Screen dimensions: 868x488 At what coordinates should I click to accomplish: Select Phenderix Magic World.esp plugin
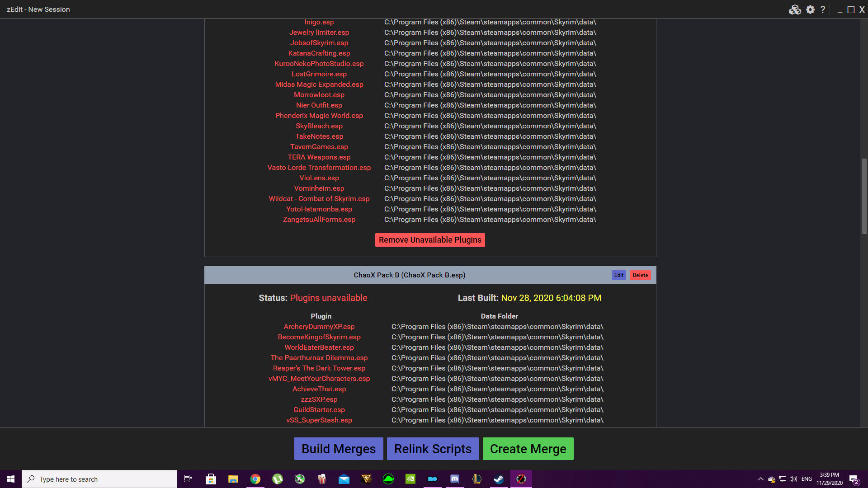point(319,116)
